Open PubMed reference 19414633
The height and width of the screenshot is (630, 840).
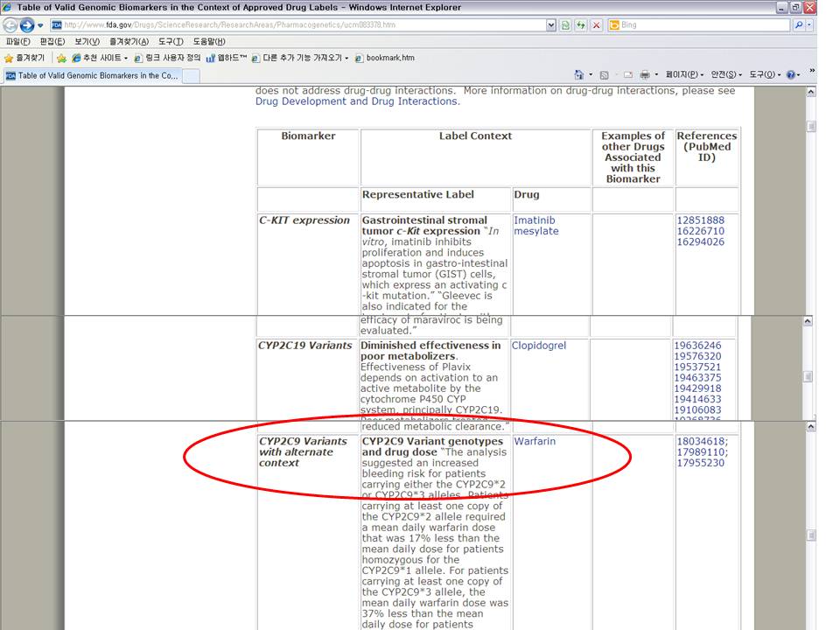(697, 399)
